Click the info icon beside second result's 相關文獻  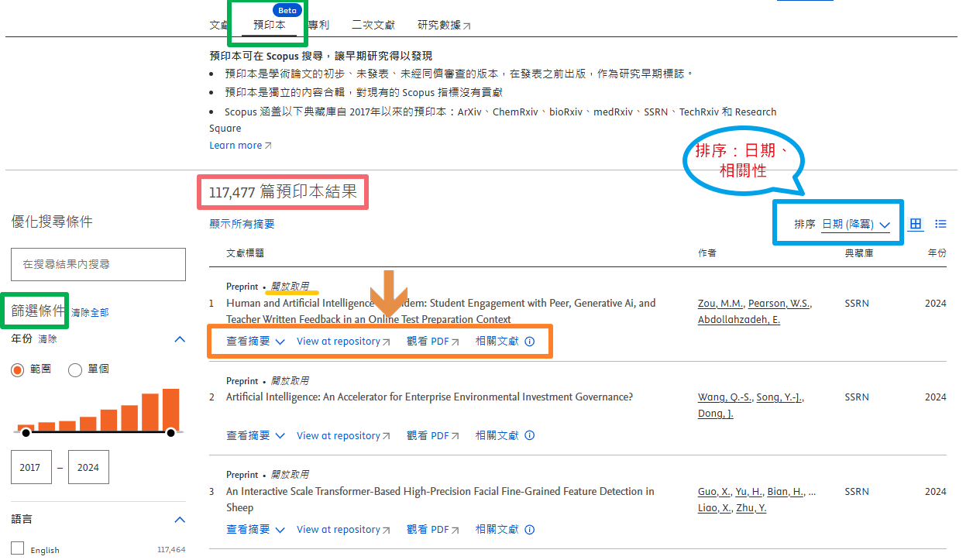[529, 435]
